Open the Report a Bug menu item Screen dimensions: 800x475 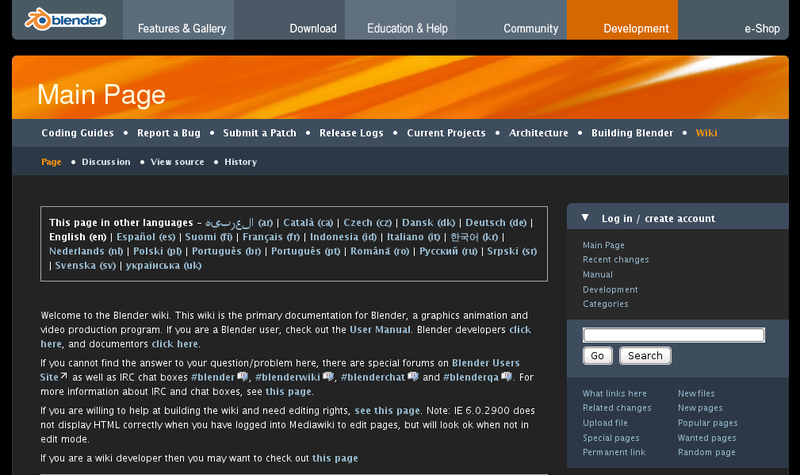click(169, 133)
